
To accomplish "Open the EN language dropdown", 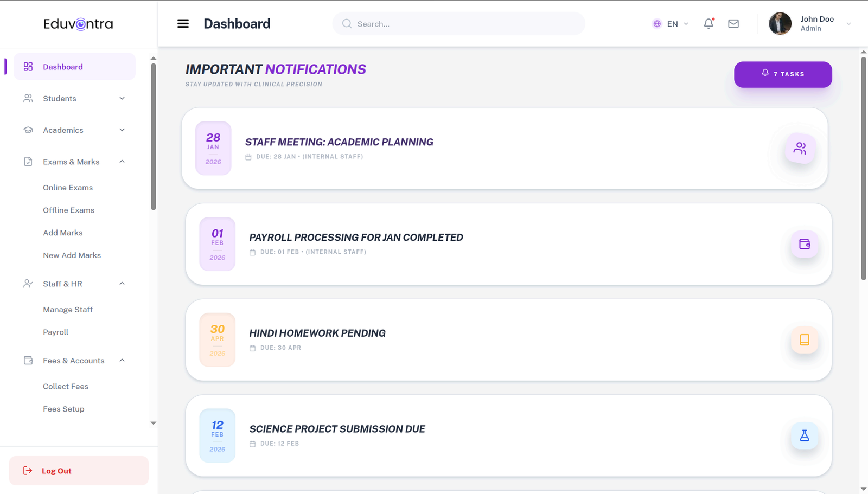I will (x=672, y=24).
